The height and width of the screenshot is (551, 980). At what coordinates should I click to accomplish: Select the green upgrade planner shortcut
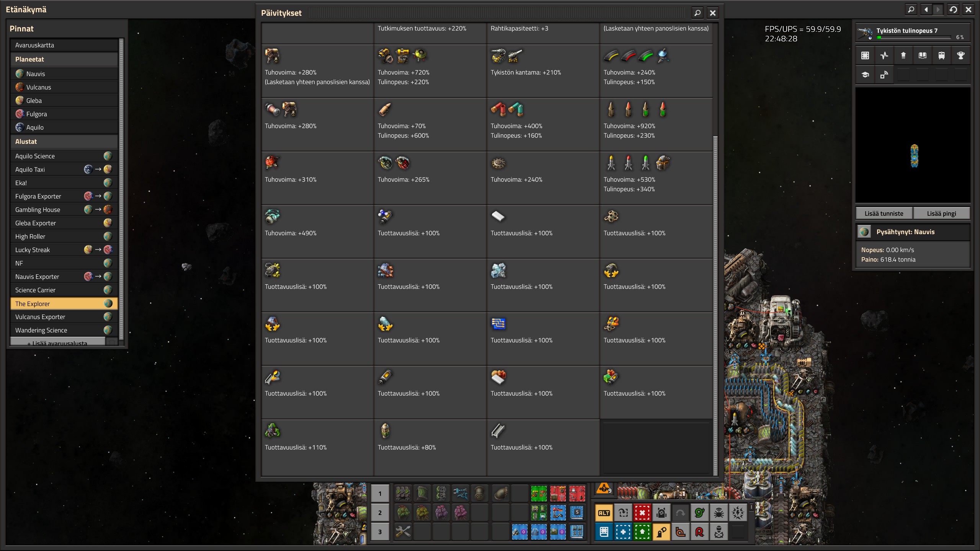642,532
